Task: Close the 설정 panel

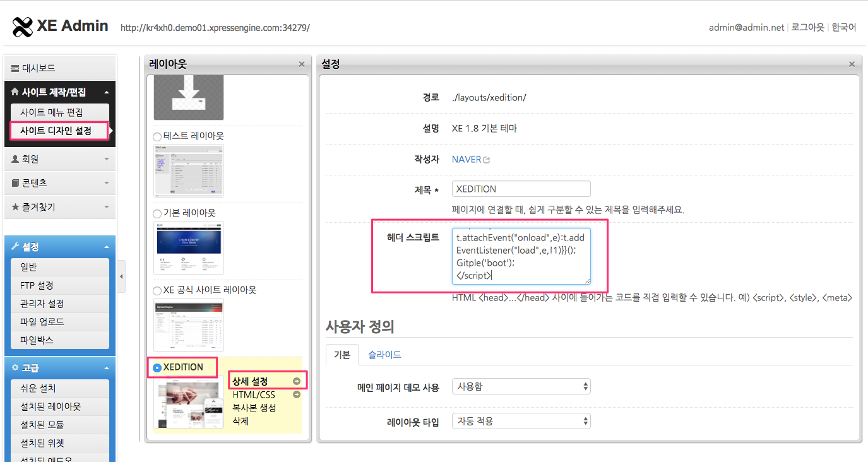Action: pos(852,64)
